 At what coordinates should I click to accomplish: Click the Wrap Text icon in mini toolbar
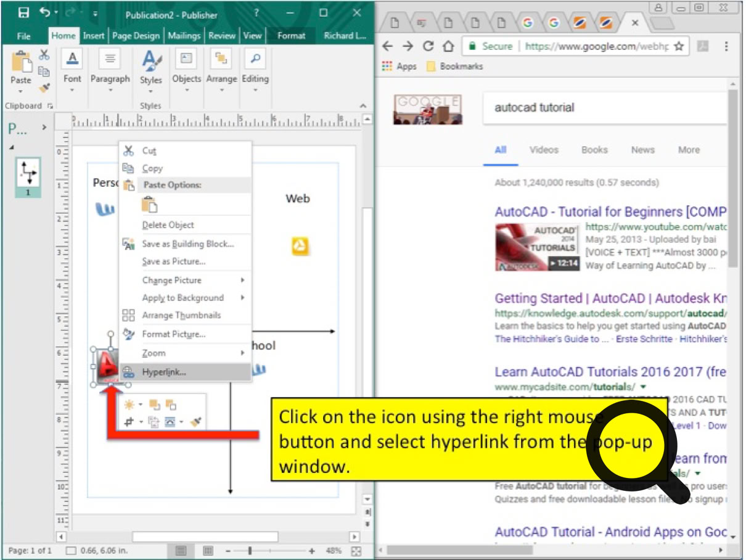point(170,422)
